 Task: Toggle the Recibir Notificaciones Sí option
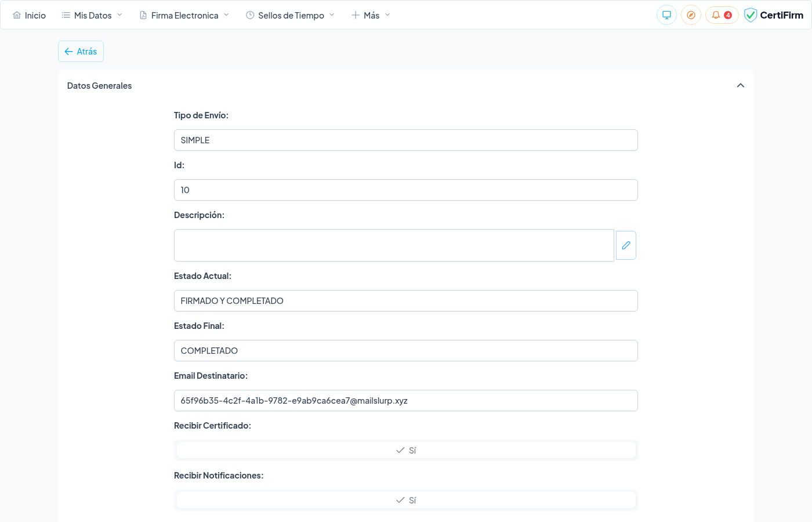406,501
